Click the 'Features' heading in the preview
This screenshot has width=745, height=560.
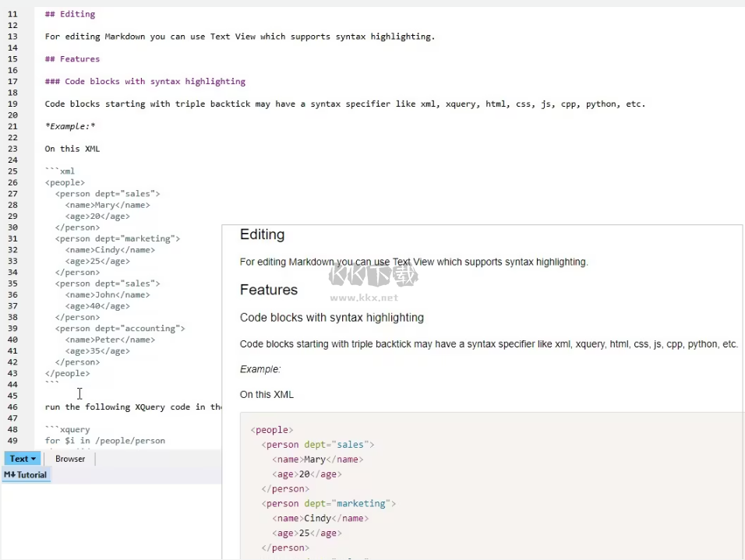click(268, 290)
